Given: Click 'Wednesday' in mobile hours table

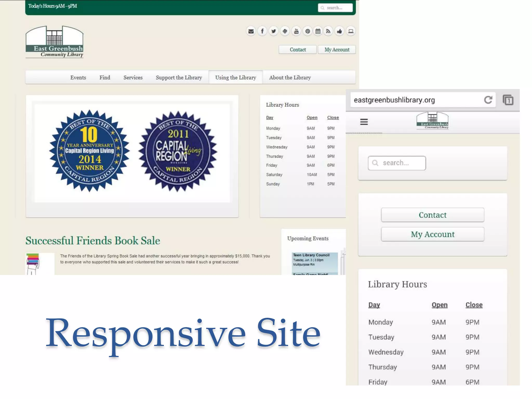Looking at the screenshot, I should 386,352.
